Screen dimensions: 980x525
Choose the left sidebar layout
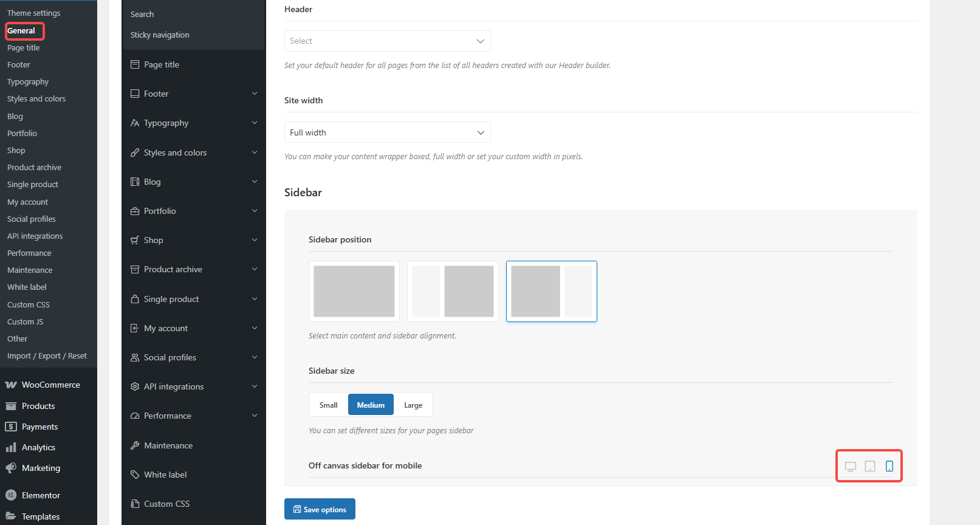coord(453,291)
